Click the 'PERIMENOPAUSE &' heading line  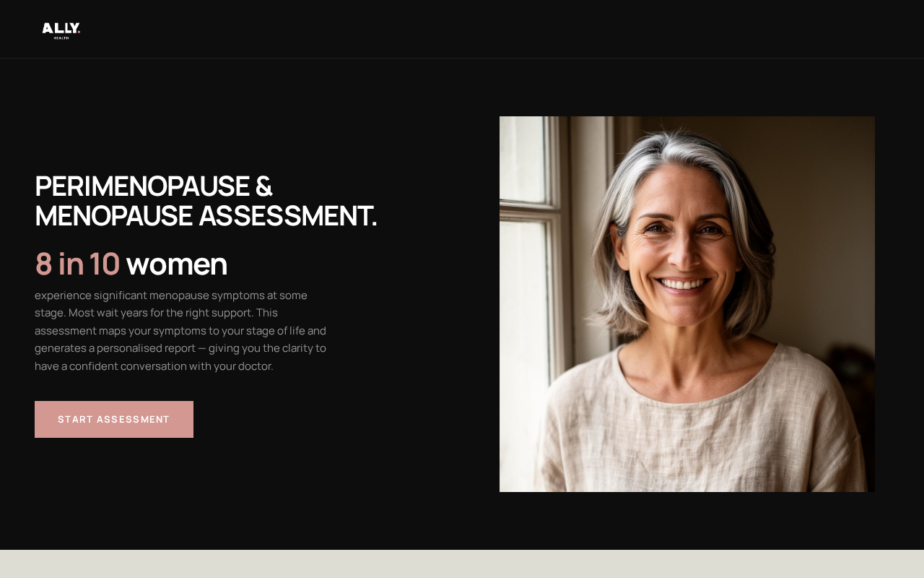(154, 186)
